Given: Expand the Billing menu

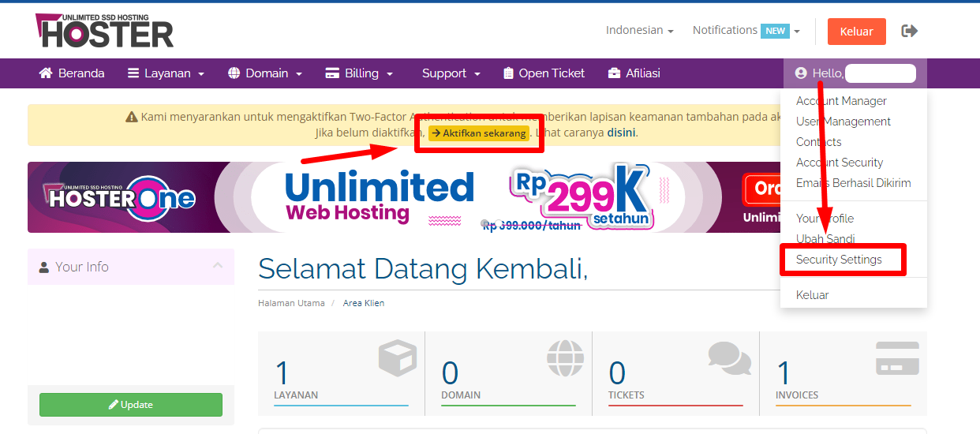Looking at the screenshot, I should pyautogui.click(x=359, y=73).
